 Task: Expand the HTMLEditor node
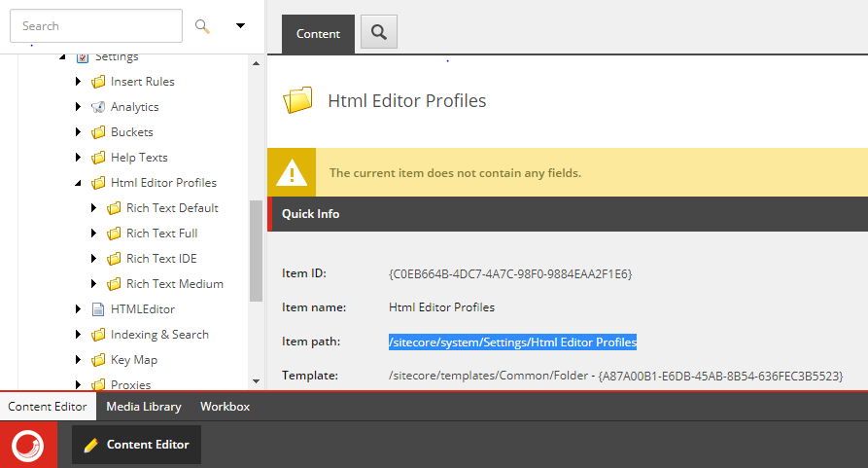coord(78,309)
